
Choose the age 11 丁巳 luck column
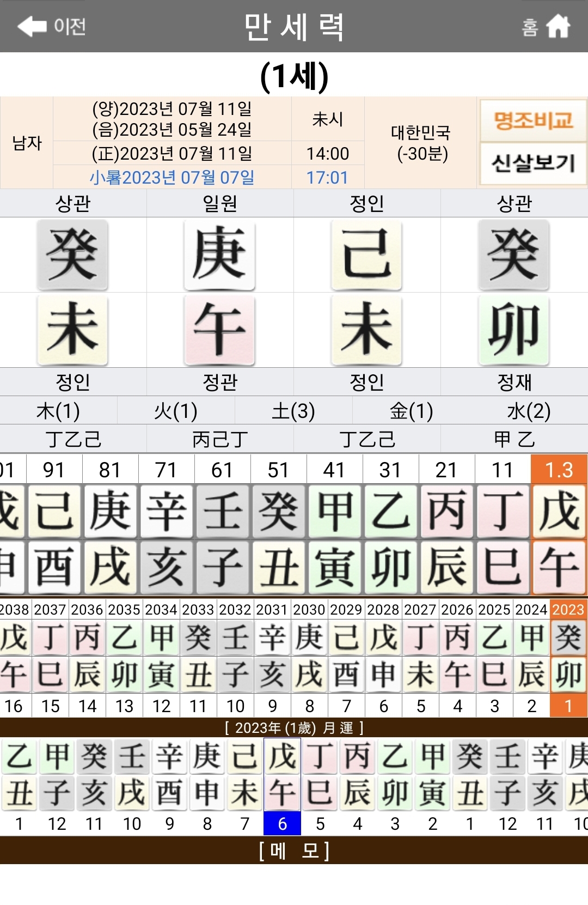coord(503,525)
